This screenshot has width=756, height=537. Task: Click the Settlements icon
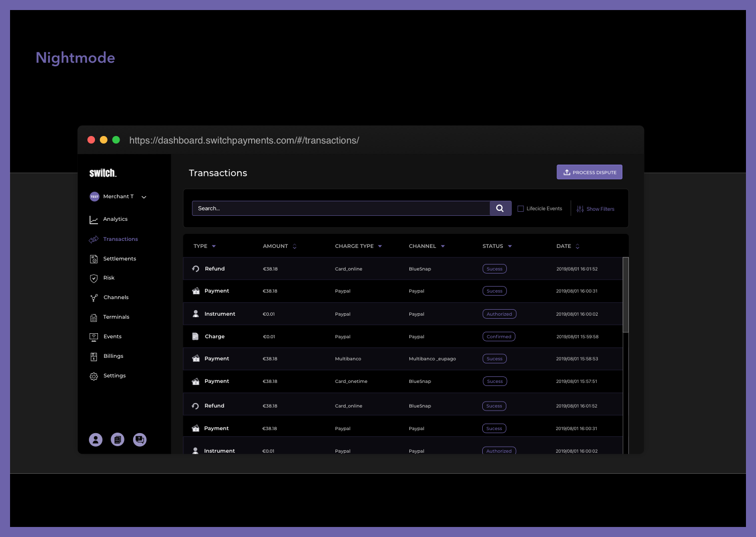click(93, 259)
